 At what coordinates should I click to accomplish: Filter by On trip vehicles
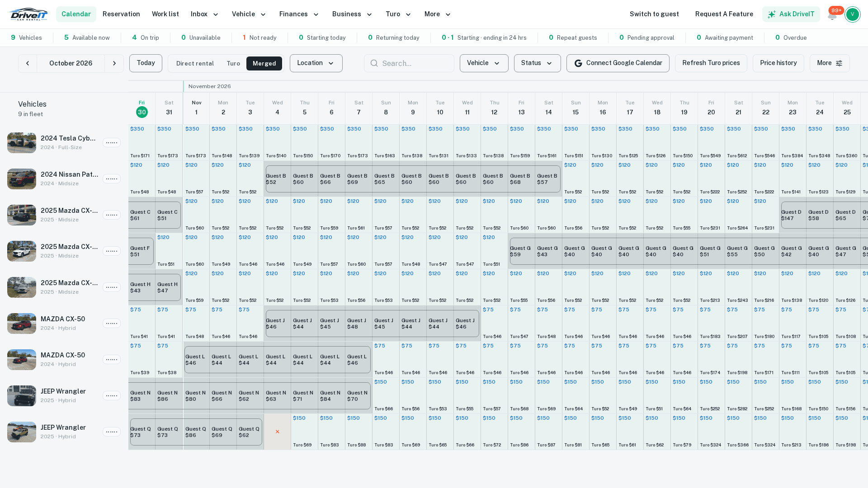click(x=146, y=38)
